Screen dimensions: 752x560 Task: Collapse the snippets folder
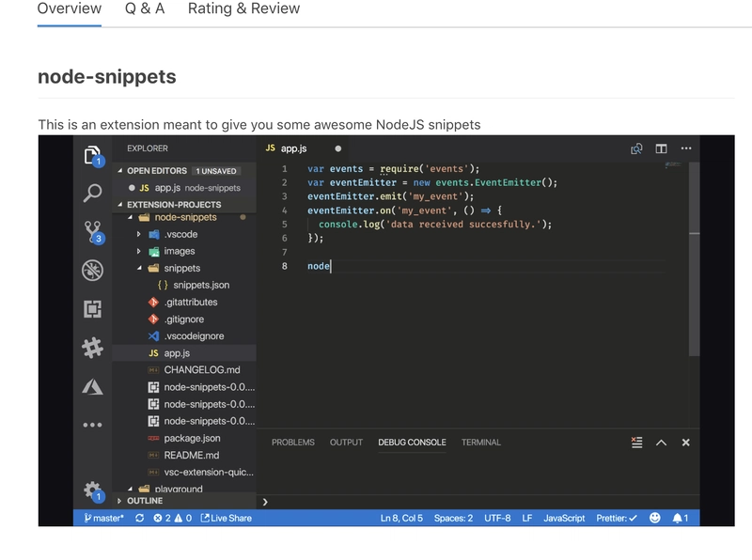[x=139, y=268]
